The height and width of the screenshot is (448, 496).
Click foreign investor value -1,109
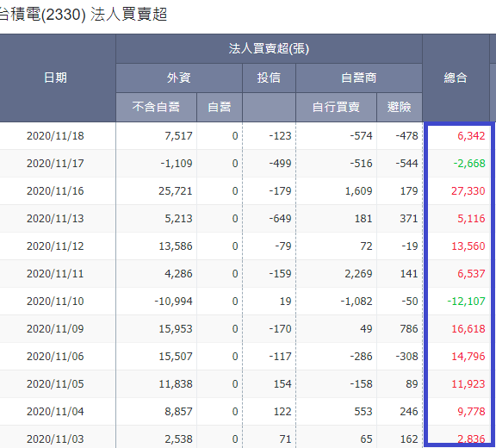(x=177, y=164)
